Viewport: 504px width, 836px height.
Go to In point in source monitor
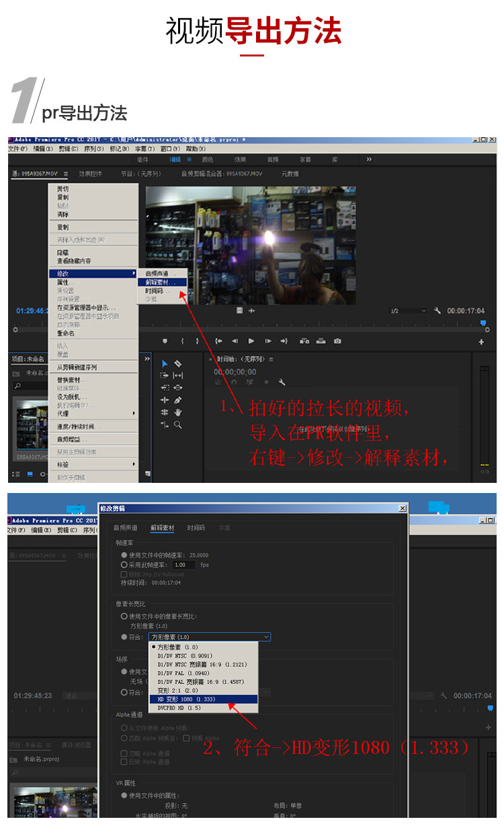(x=218, y=341)
